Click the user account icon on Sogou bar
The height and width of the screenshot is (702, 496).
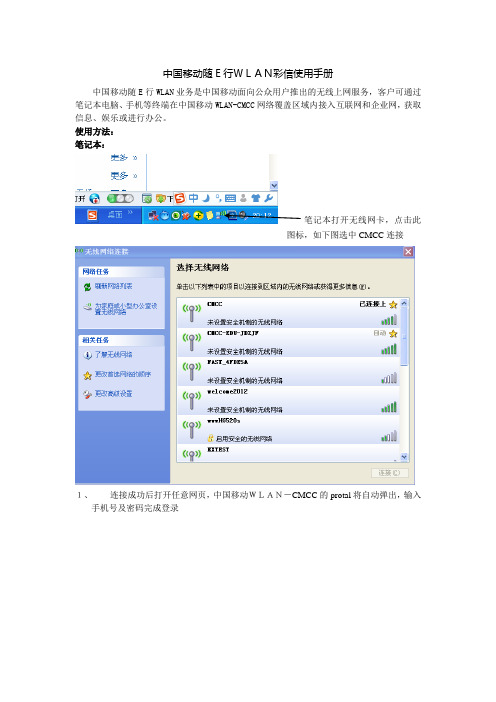pos(244,198)
